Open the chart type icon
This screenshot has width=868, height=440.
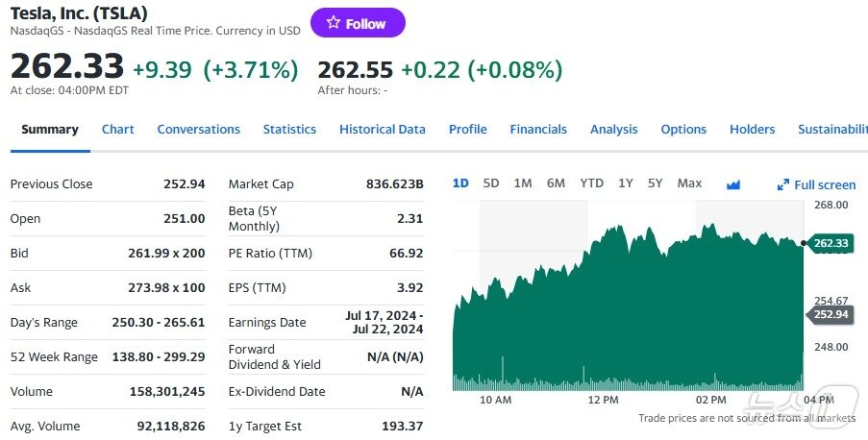point(733,184)
